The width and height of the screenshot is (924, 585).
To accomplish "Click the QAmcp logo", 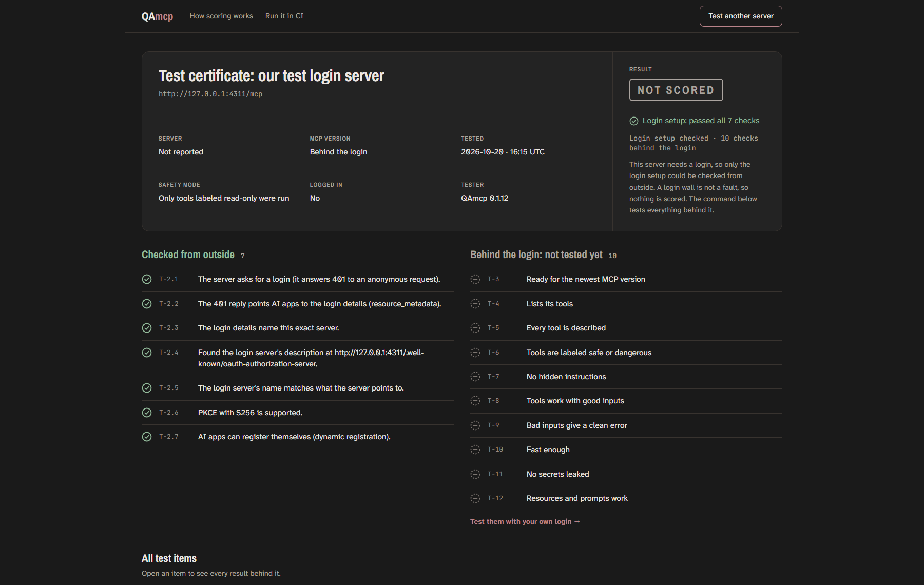I will click(x=157, y=16).
